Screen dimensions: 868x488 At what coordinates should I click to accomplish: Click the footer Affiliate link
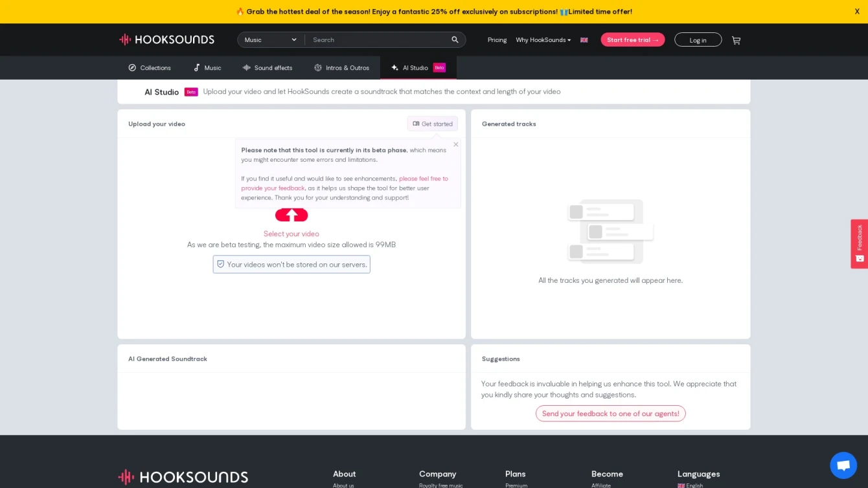pyautogui.click(x=601, y=485)
